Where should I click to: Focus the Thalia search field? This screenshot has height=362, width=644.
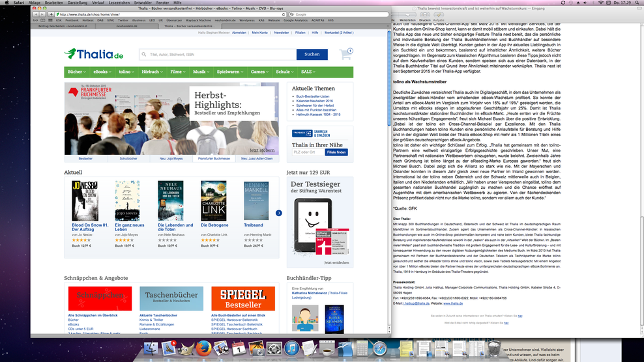click(x=218, y=54)
